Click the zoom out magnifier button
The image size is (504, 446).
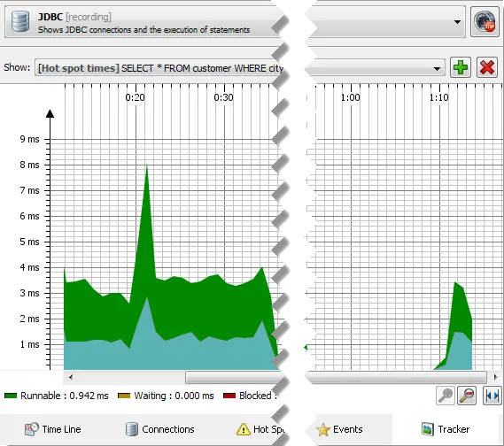[467, 396]
